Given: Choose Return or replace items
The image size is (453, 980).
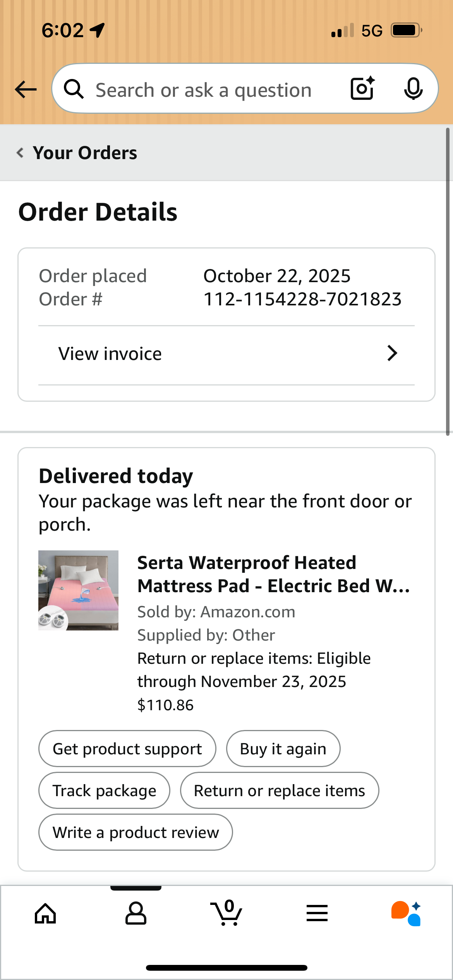Looking at the screenshot, I should coord(280,790).
